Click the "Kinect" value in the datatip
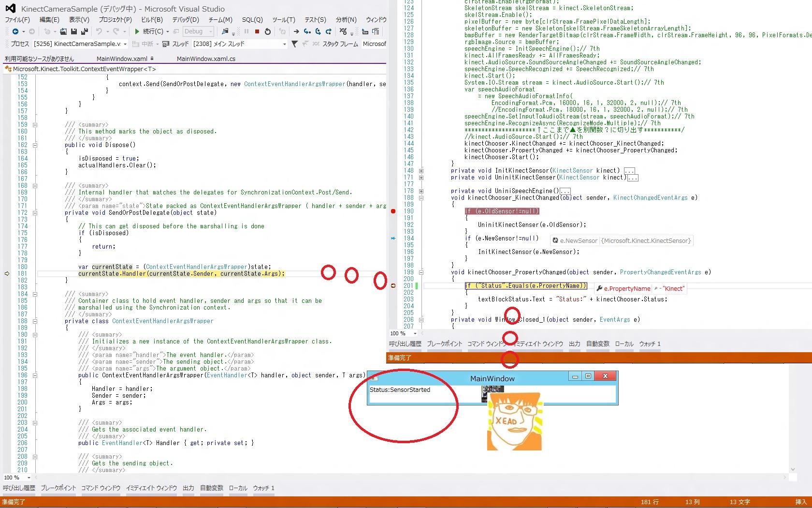 coord(673,289)
